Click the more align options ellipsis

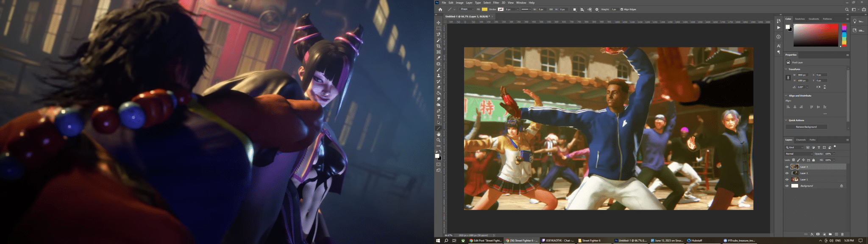click(x=825, y=114)
